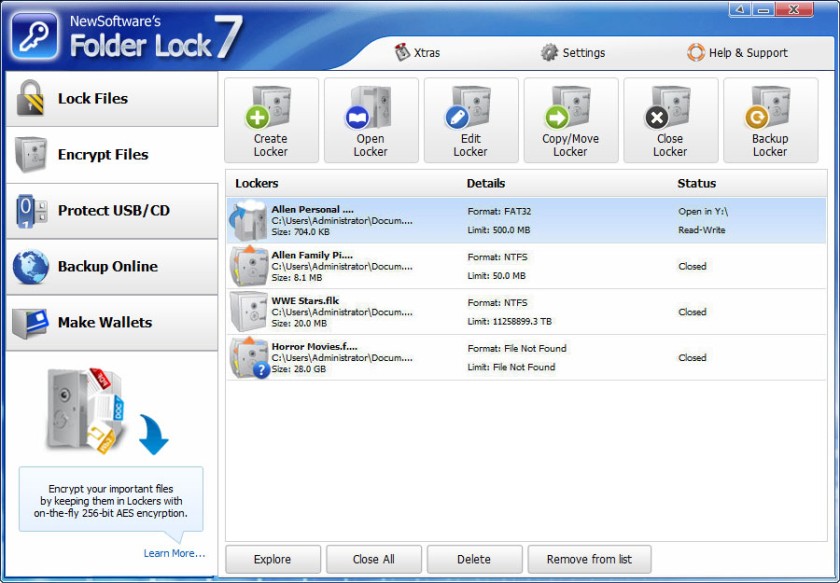
Task: Open the Xtras menu
Action: [417, 53]
